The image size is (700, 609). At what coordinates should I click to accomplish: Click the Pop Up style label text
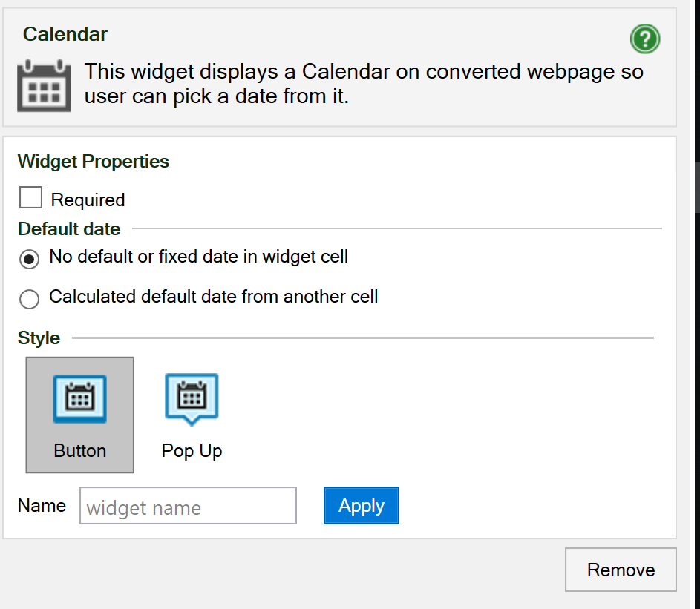[x=192, y=451]
